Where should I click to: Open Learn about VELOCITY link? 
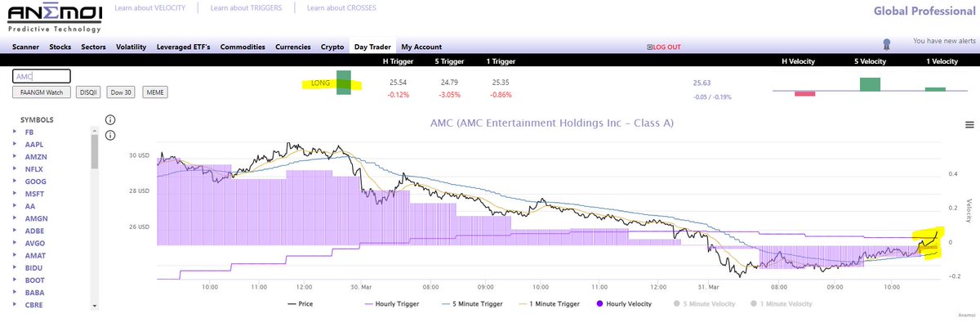click(150, 8)
